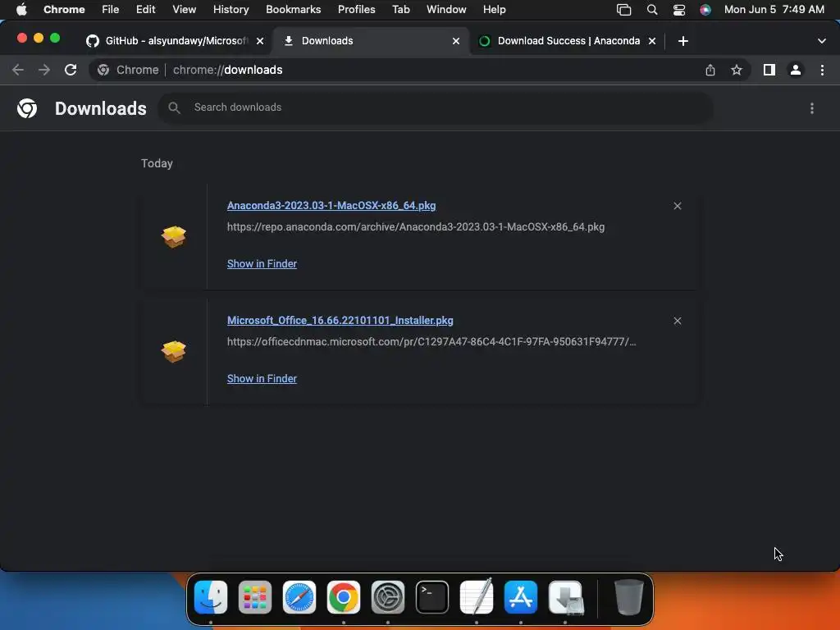This screenshot has height=630, width=840.
Task: Open Safari from the Dock
Action: [x=299, y=597]
